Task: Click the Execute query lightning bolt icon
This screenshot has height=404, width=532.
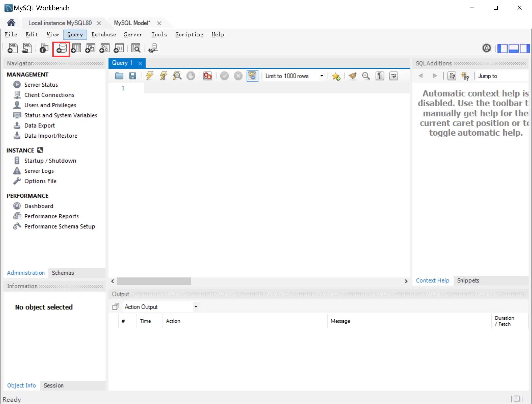Action: (x=150, y=76)
